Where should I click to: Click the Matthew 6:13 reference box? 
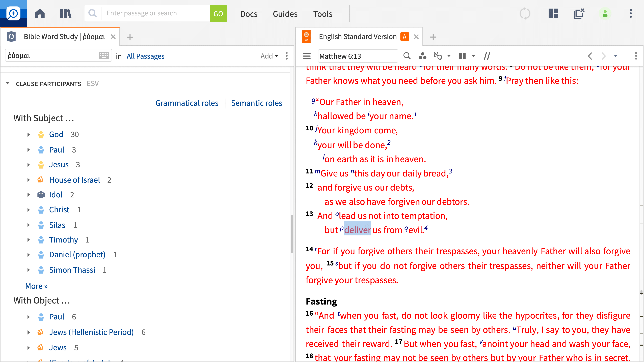[x=358, y=56]
